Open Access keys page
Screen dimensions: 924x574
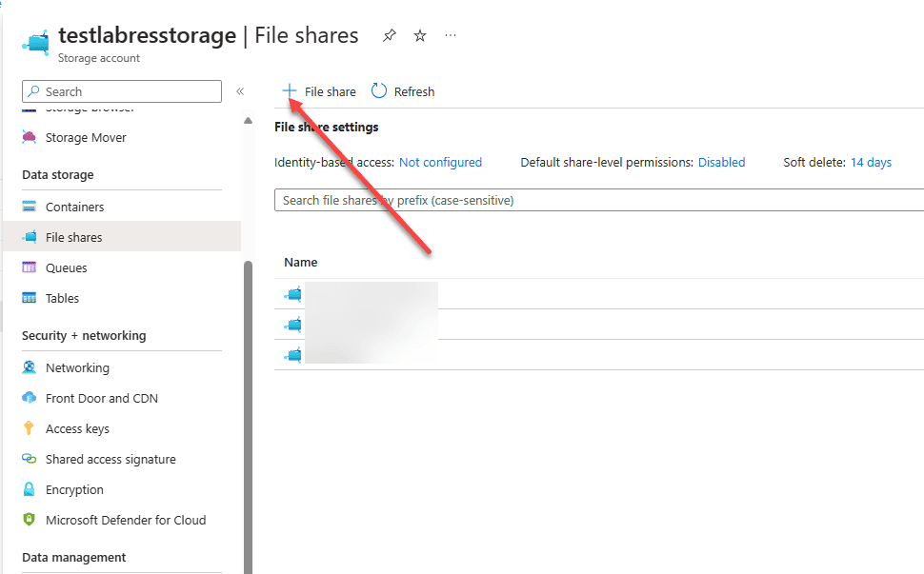click(77, 429)
